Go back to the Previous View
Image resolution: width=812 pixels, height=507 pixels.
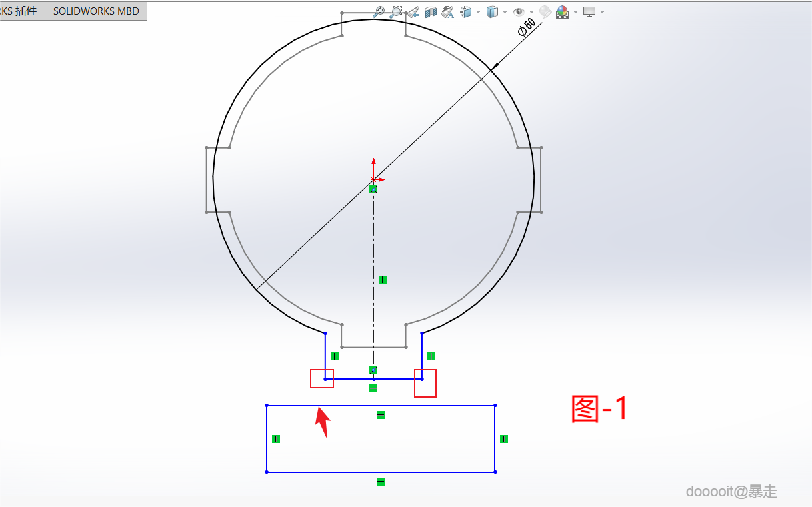(x=413, y=11)
